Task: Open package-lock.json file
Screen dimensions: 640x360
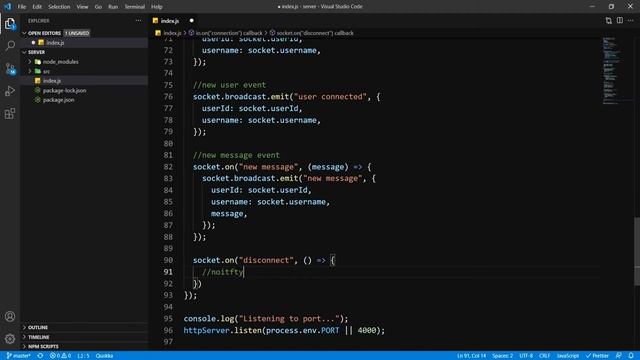Action: (64, 90)
